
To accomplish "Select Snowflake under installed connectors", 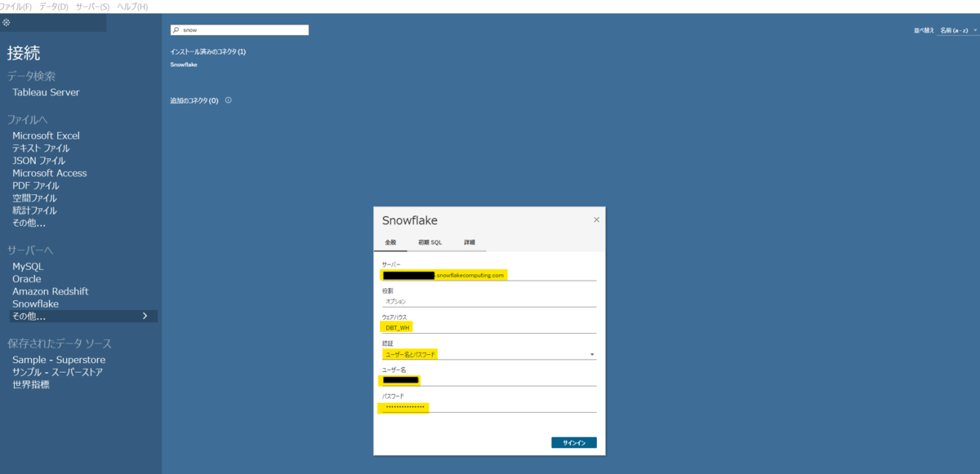I will (x=184, y=64).
